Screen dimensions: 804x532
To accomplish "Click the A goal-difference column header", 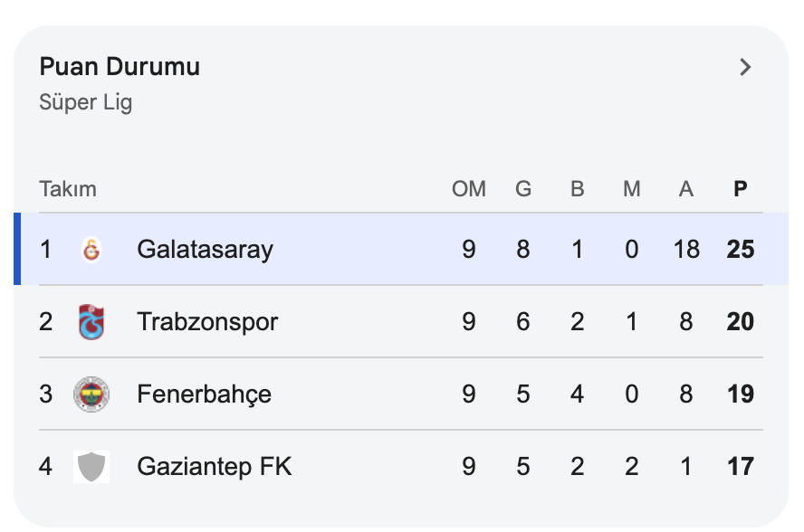I will [x=686, y=190].
